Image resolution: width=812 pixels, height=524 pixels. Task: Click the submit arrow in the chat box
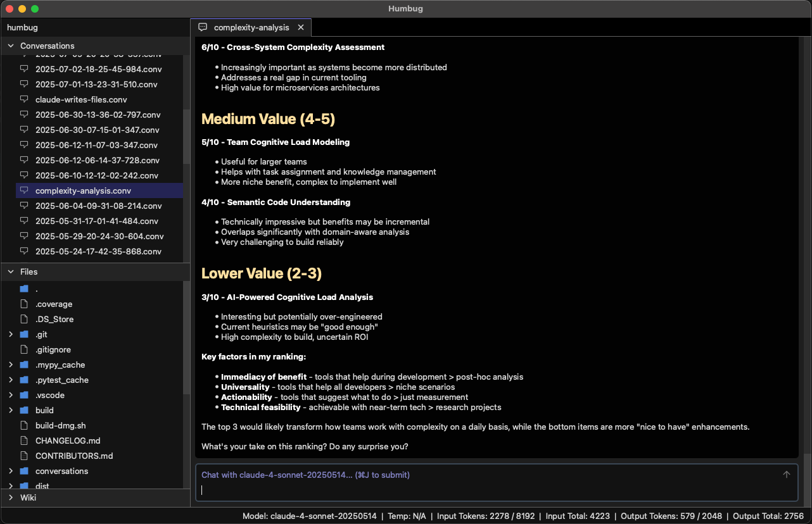click(x=786, y=474)
